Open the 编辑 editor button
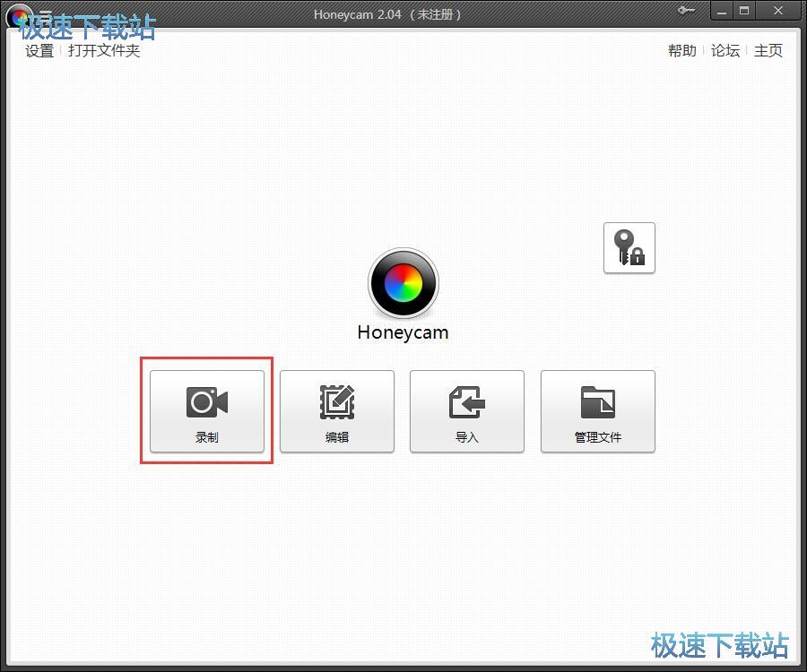The height and width of the screenshot is (672, 807). (337, 411)
